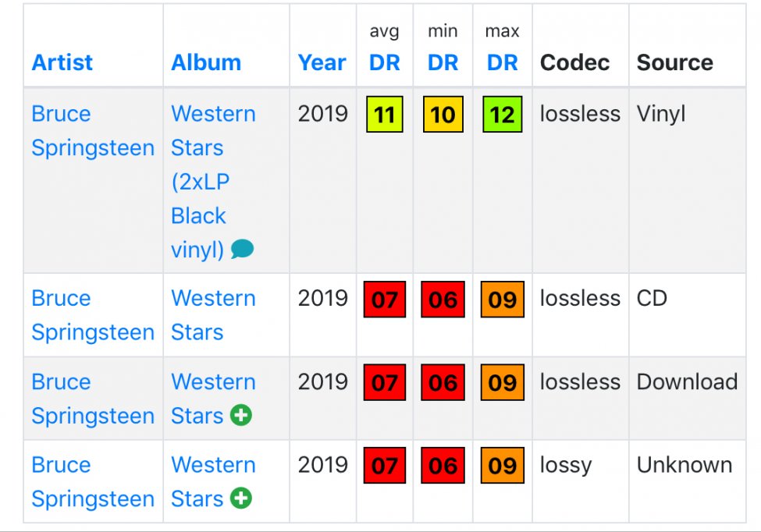This screenshot has height=532, width=761.
Task: Sort by min DR column header
Action: [443, 62]
